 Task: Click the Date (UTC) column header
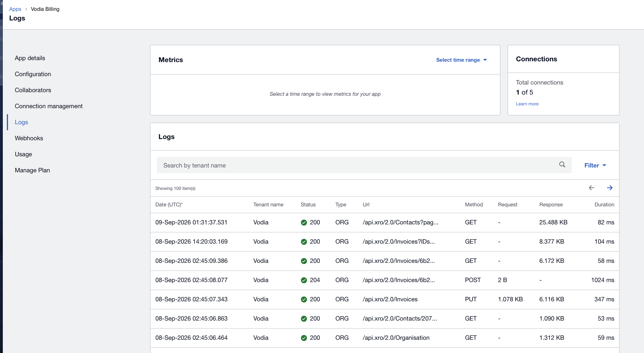(169, 205)
